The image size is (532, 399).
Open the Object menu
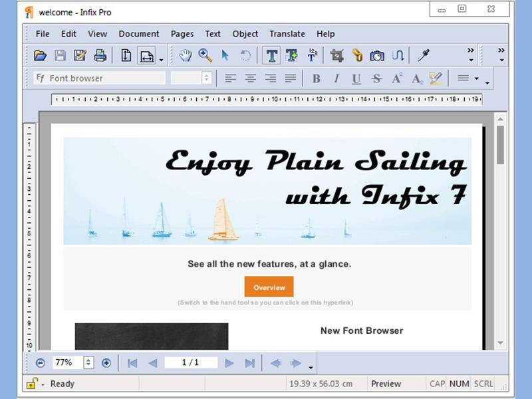tap(245, 34)
